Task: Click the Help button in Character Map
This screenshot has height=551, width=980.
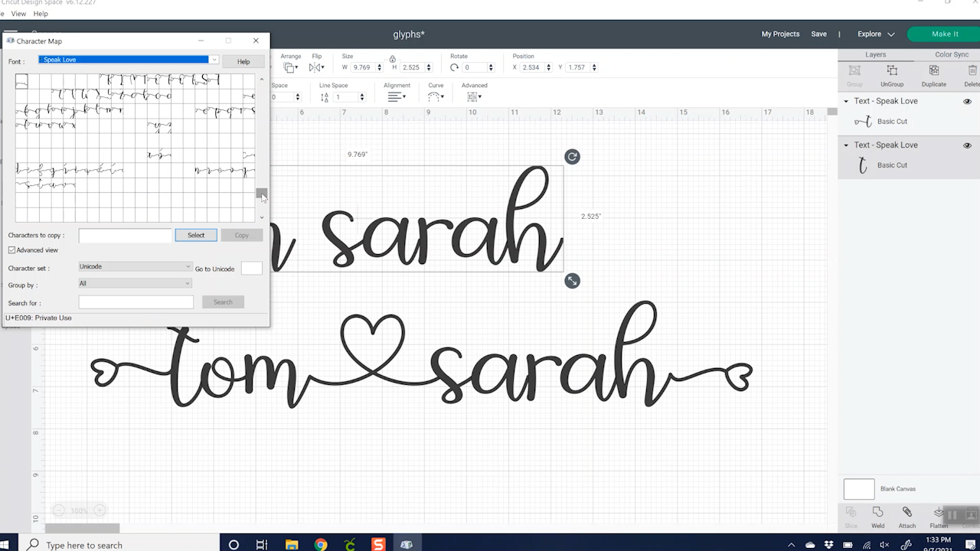Action: tap(243, 61)
